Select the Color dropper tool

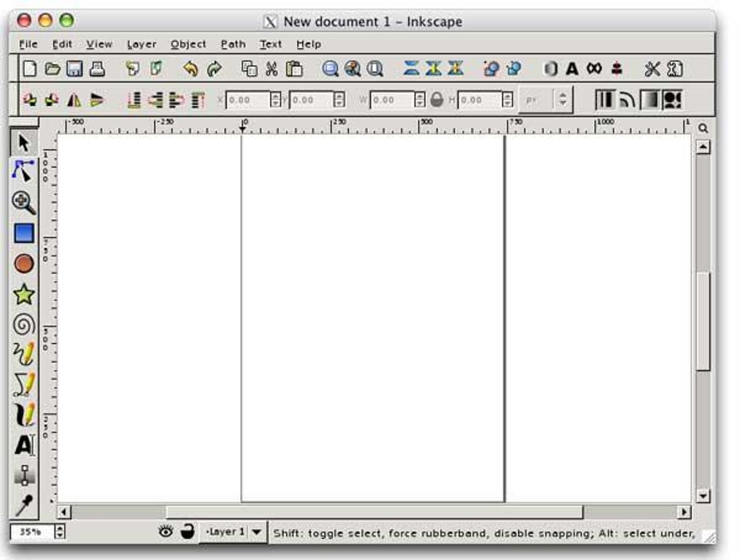(x=24, y=505)
